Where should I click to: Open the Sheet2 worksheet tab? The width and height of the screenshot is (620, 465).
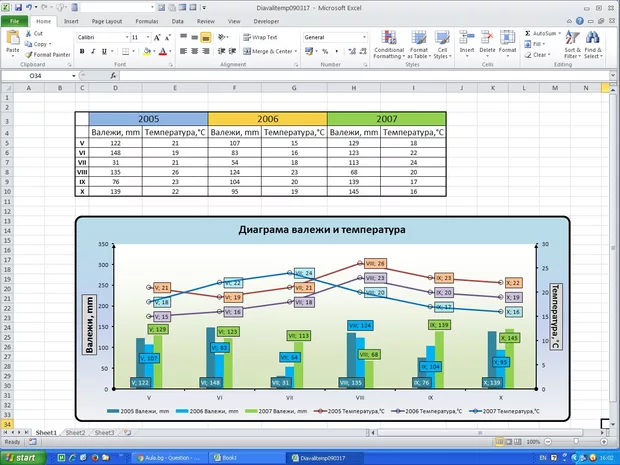(x=75, y=433)
